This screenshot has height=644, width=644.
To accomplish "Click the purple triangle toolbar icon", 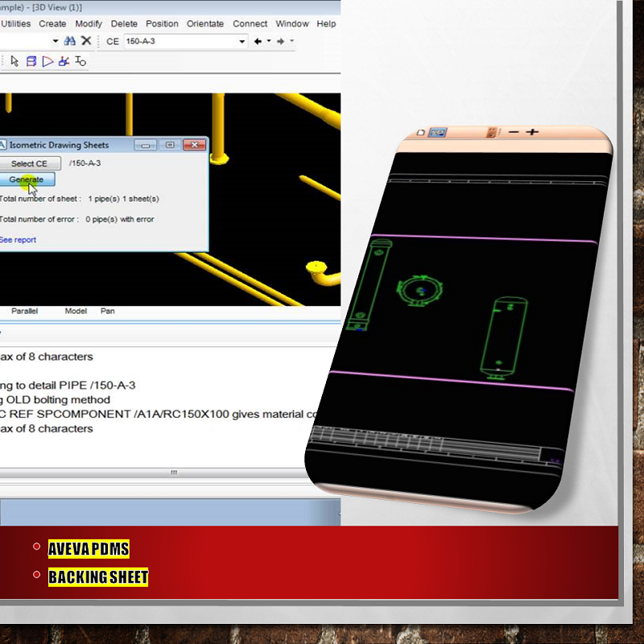I will (x=47, y=61).
